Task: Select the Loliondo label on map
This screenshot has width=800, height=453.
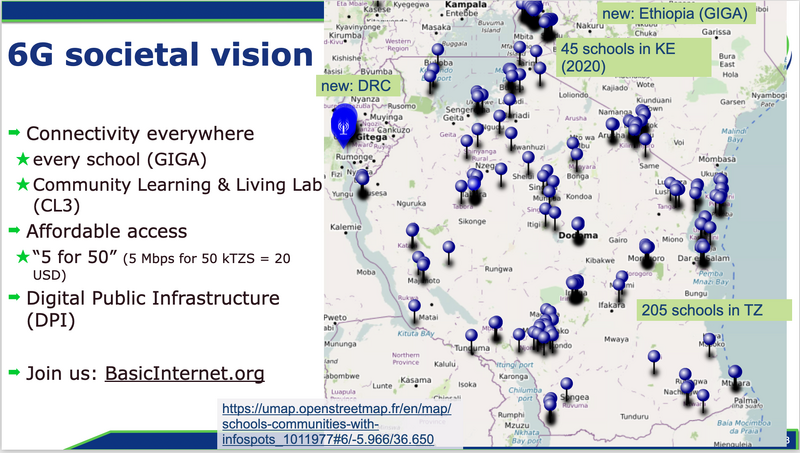Action: 573,95
